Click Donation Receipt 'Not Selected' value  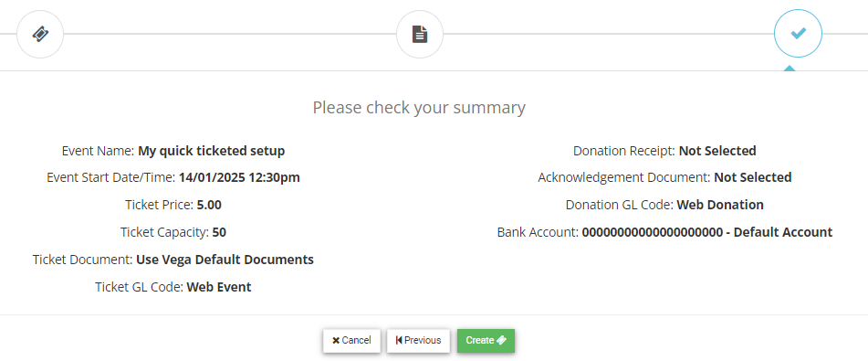click(x=717, y=151)
